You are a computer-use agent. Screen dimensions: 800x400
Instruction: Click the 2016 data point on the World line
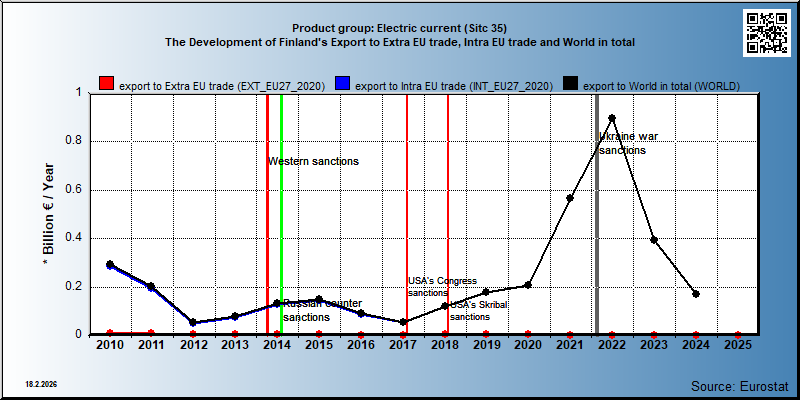tap(361, 313)
